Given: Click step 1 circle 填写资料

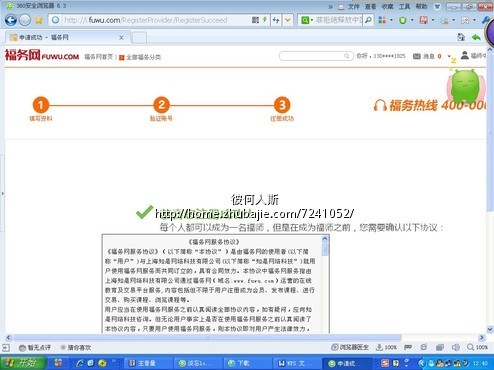Looking at the screenshot, I should 41,105.
